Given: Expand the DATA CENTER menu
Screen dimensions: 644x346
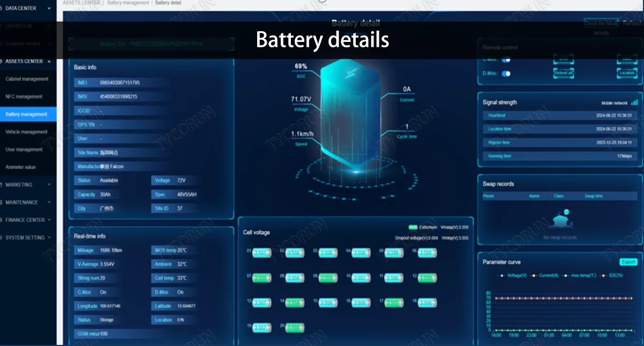Looking at the screenshot, I should click(x=28, y=8).
